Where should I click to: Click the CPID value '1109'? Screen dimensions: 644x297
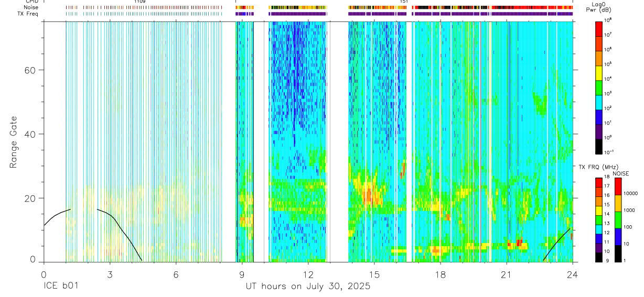139,2
